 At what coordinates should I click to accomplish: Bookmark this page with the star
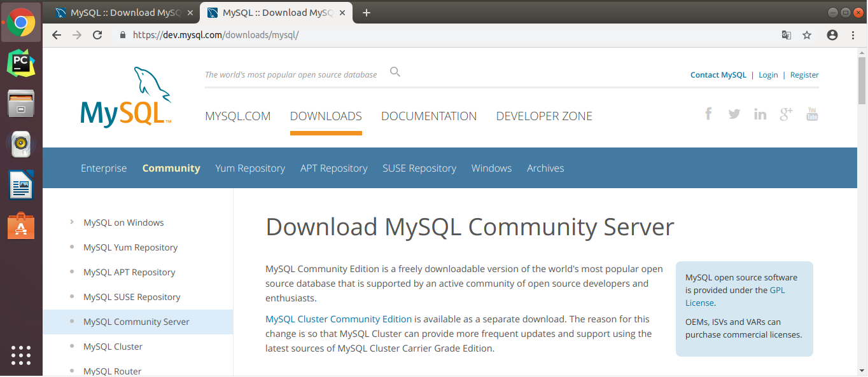807,35
